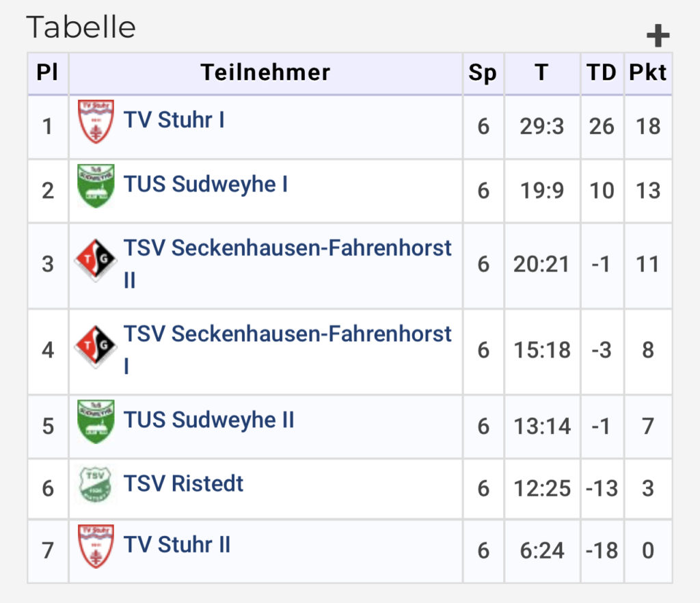Click the TUS Sudweyhe I green crest

[96, 186]
